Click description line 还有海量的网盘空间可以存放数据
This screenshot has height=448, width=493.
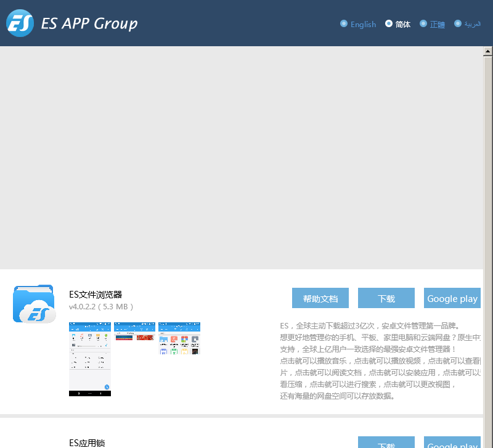[337, 396]
